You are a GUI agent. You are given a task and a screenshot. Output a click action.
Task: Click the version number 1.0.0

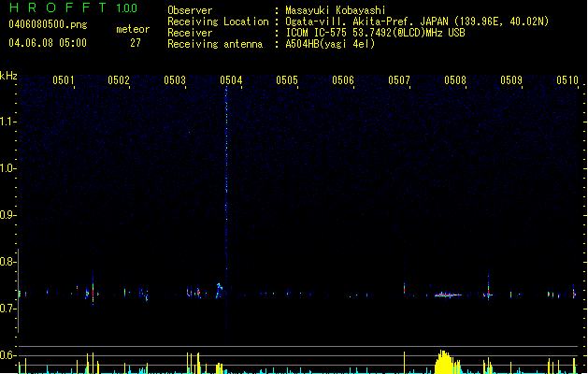click(127, 8)
